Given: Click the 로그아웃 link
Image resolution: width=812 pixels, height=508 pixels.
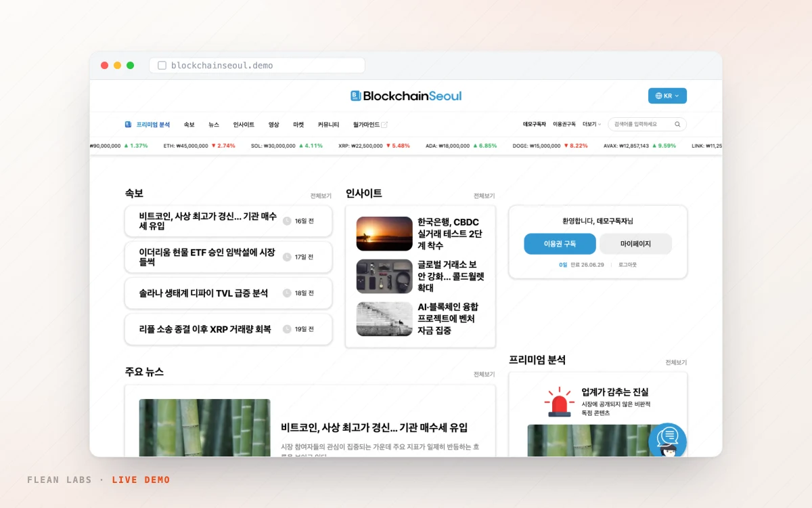Looking at the screenshot, I should pyautogui.click(x=627, y=265).
